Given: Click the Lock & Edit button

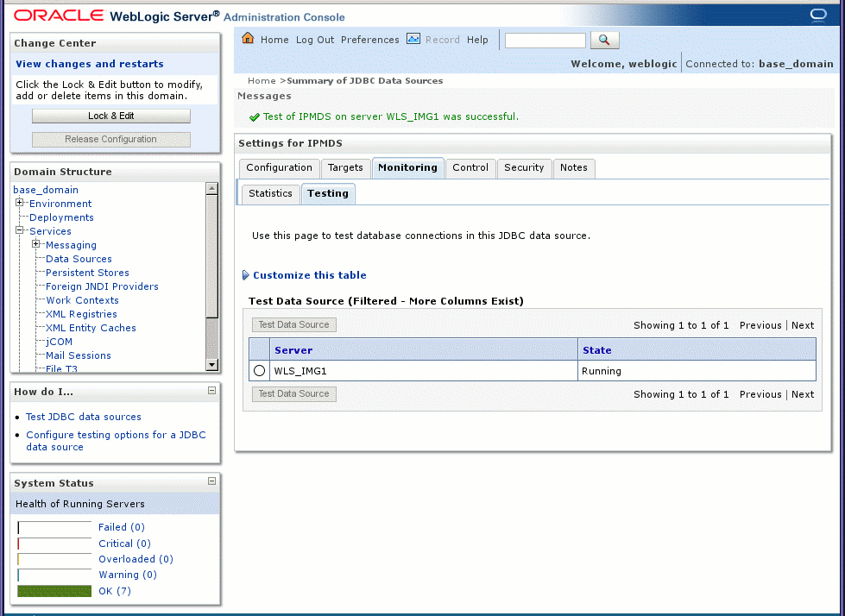Looking at the screenshot, I should [x=111, y=116].
